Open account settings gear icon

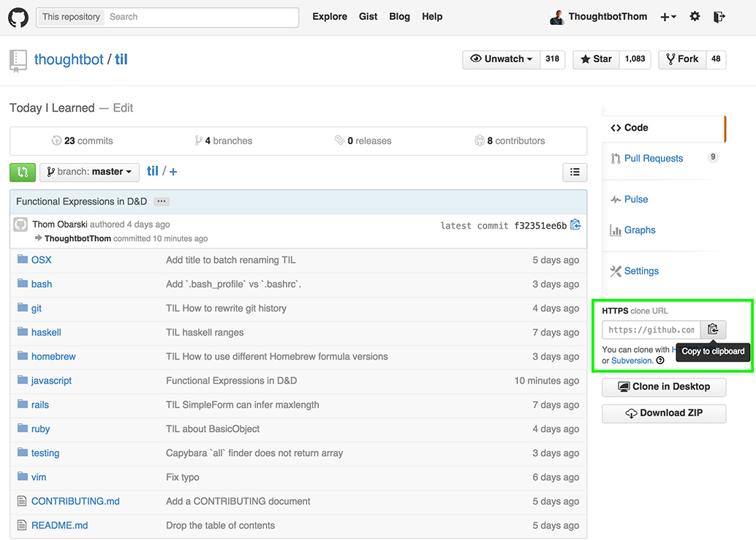tap(695, 17)
